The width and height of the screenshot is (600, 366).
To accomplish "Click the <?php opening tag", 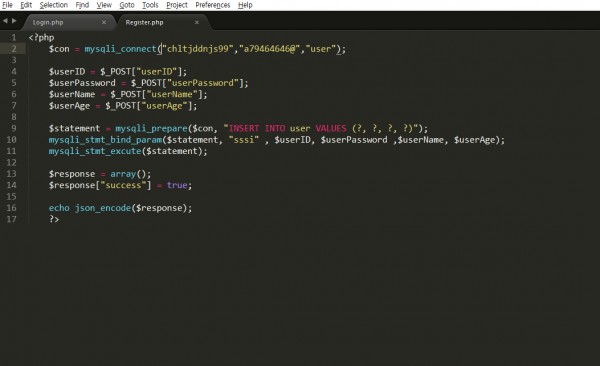I will pos(41,38).
